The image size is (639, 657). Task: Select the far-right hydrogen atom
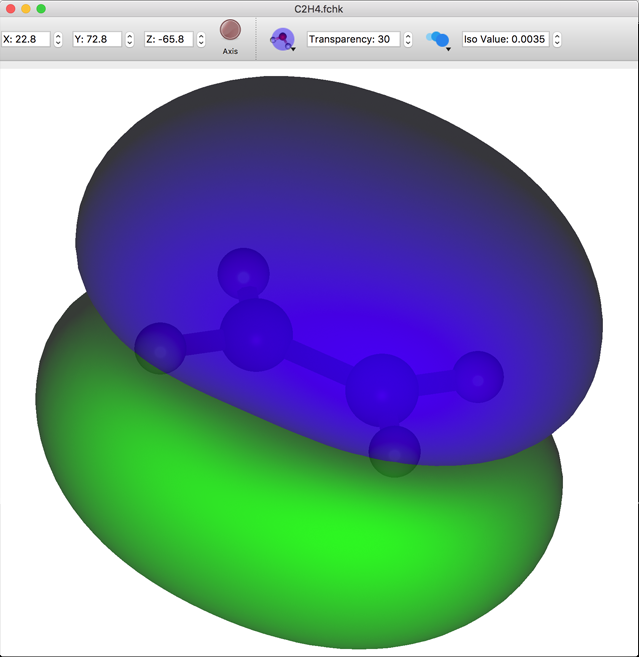point(478,376)
